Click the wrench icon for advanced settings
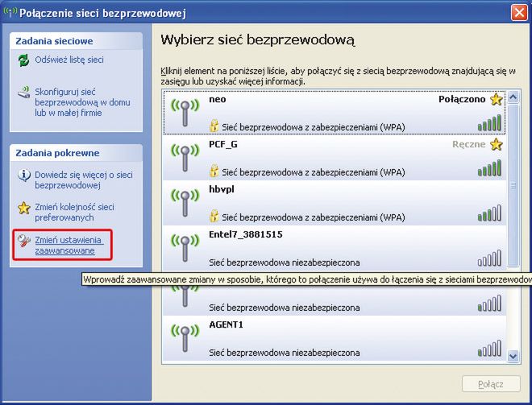This screenshot has width=532, height=405. 23,240
